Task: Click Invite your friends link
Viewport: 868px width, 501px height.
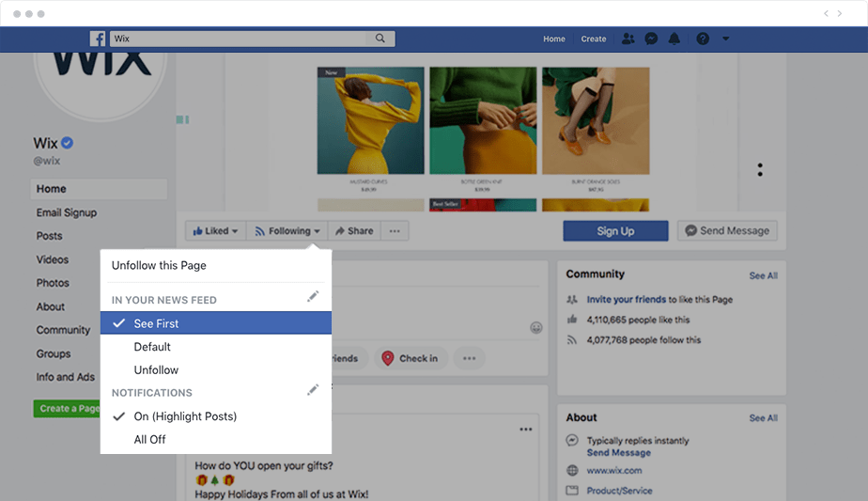Action: click(626, 299)
